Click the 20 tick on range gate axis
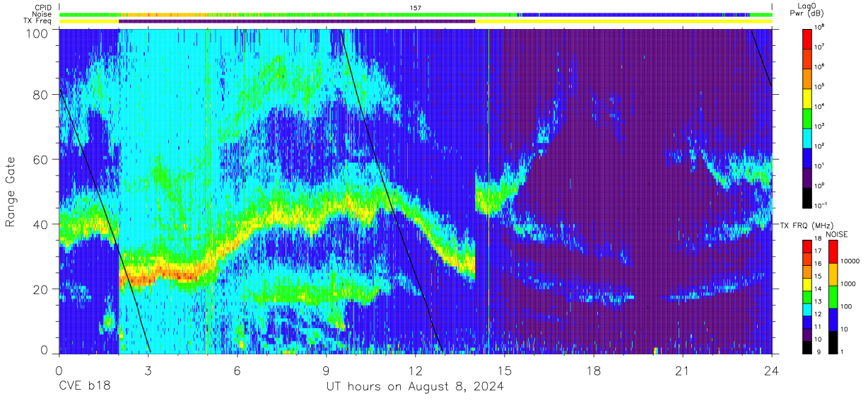868x401 pixels. pyautogui.click(x=41, y=289)
